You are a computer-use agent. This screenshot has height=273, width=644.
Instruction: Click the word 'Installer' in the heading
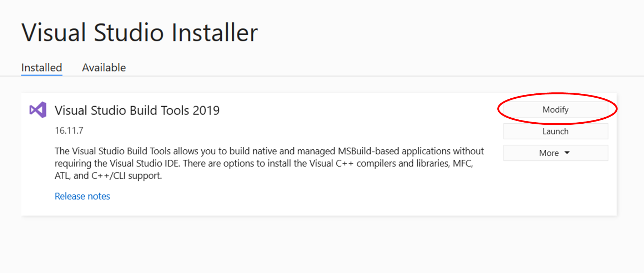pos(214,33)
